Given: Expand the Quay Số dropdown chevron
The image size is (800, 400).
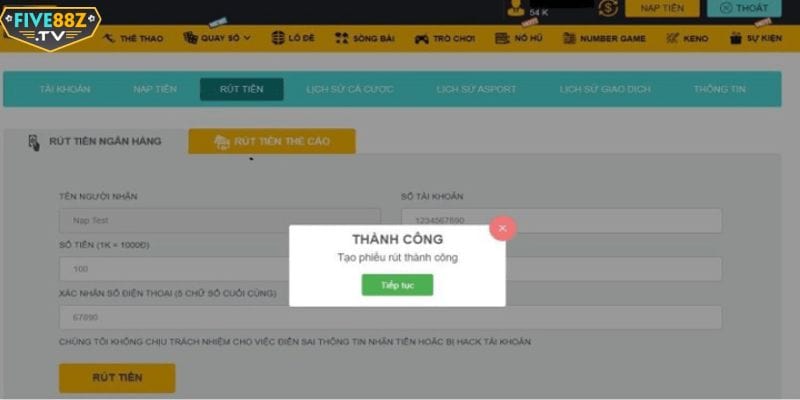Looking at the screenshot, I should [x=247, y=38].
